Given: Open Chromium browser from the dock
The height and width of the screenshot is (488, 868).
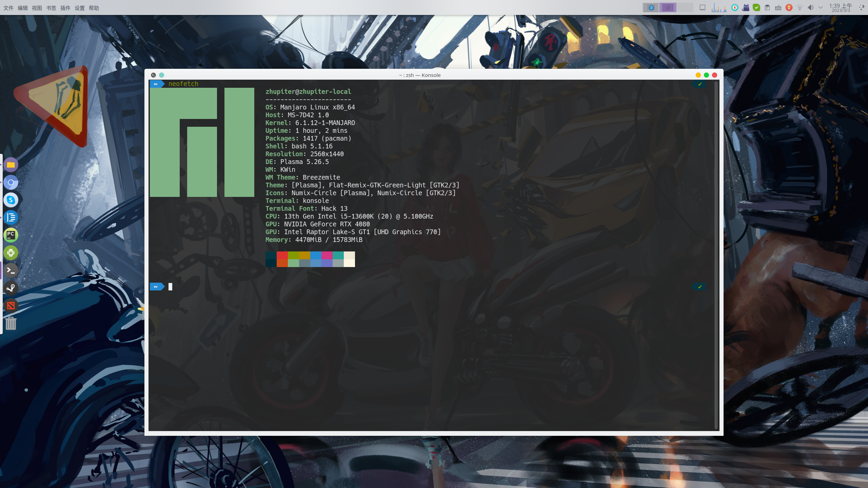Looking at the screenshot, I should [11, 182].
